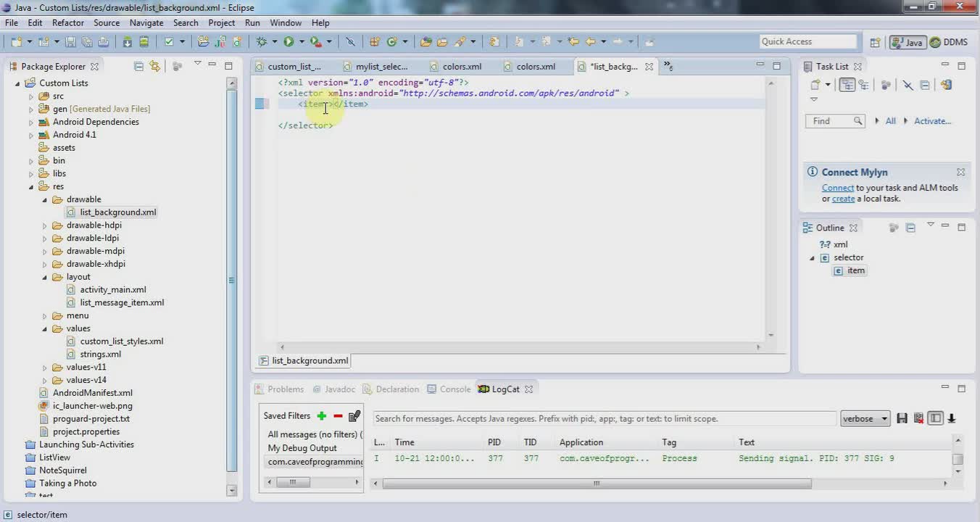This screenshot has height=522, width=980.
Task: Delete the selected LogCat filter
Action: click(x=338, y=416)
